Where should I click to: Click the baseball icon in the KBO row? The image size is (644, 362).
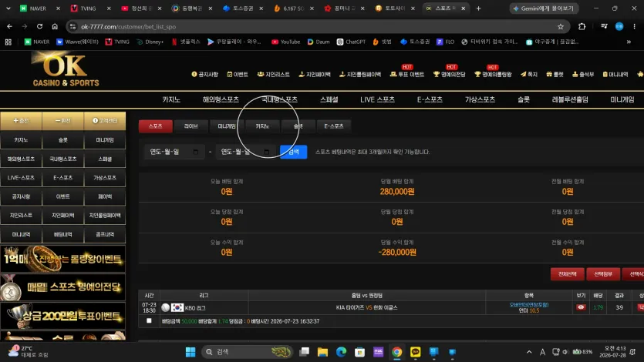[x=166, y=307]
